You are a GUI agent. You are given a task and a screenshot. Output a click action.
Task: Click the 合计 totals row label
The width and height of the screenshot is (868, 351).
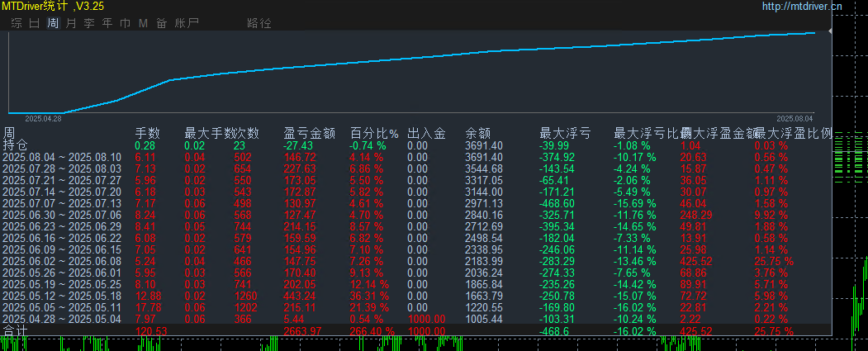click(15, 330)
